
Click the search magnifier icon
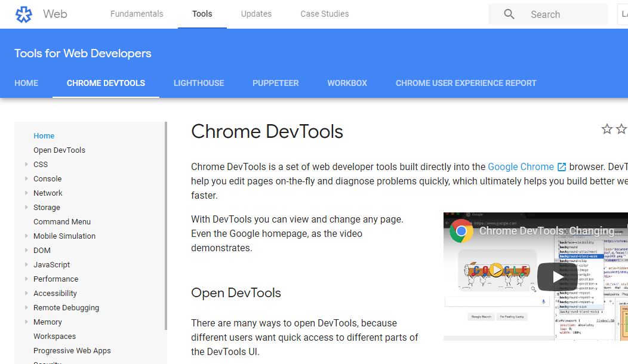(x=509, y=14)
